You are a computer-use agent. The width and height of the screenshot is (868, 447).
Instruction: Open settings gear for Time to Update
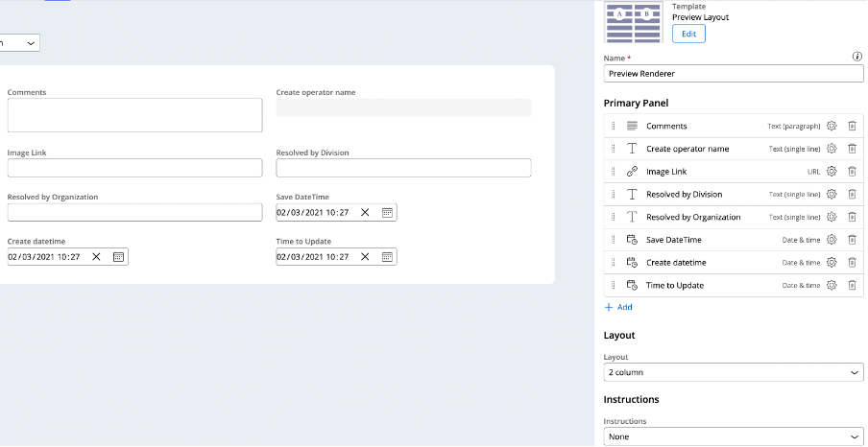pyautogui.click(x=832, y=286)
